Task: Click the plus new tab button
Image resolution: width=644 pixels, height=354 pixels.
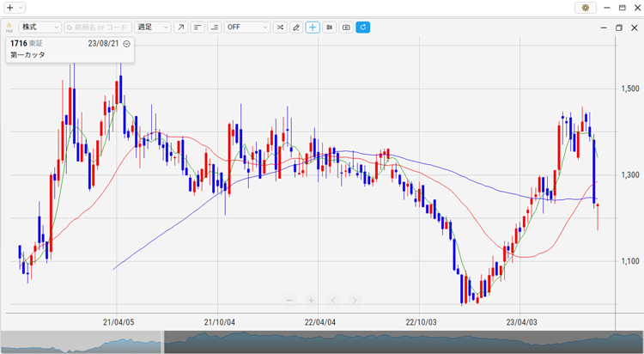Action: pyautogui.click(x=9, y=8)
